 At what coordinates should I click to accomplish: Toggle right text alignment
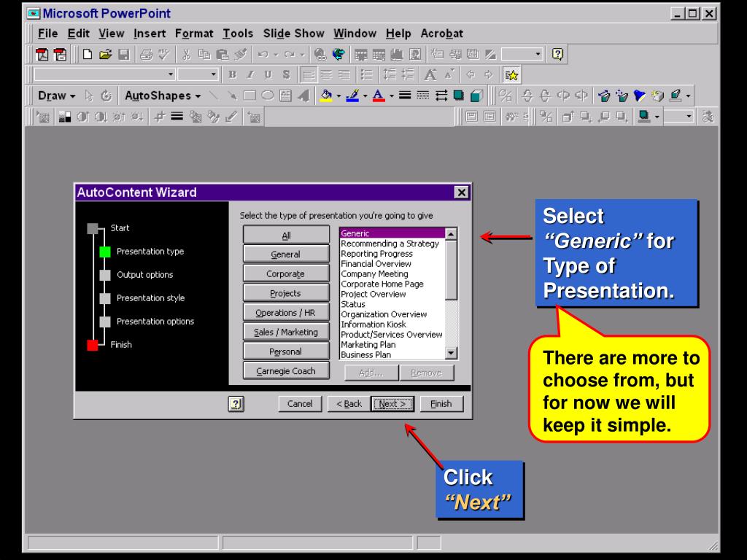pos(344,75)
